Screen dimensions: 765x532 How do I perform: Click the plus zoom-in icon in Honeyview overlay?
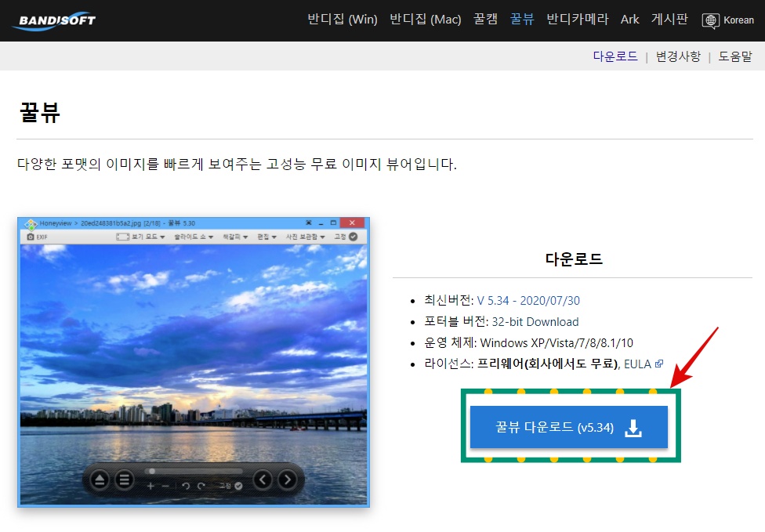tap(150, 486)
